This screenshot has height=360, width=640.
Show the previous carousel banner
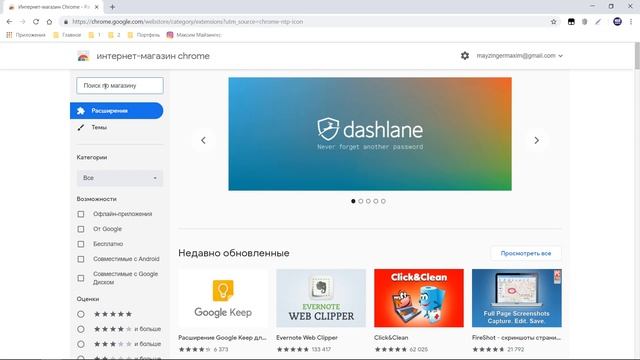(203, 140)
